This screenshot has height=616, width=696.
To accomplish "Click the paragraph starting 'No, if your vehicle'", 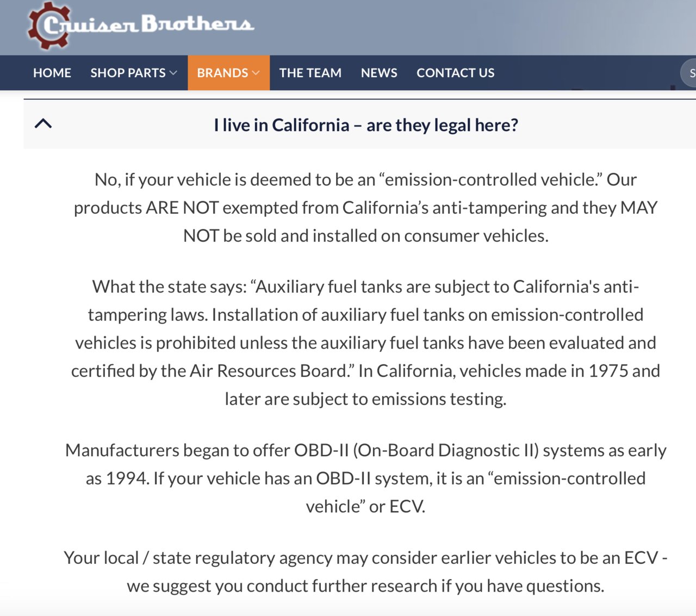I will tap(366, 208).
